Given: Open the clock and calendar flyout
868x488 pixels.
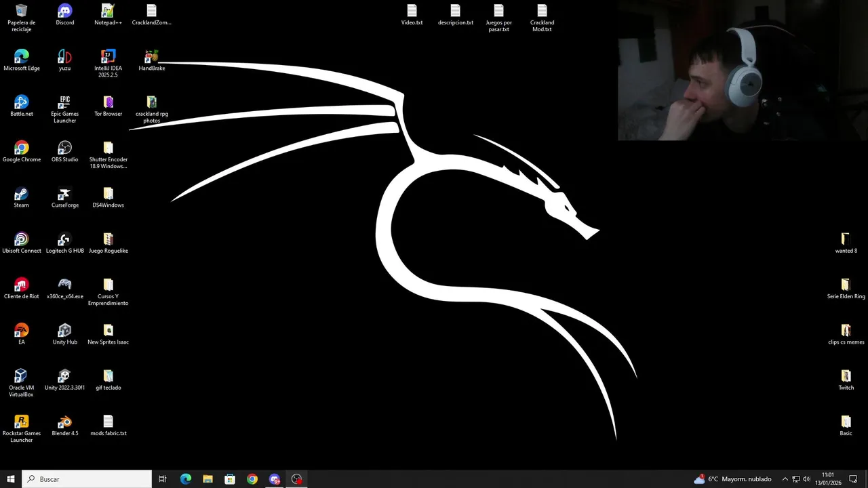Looking at the screenshot, I should [x=828, y=479].
